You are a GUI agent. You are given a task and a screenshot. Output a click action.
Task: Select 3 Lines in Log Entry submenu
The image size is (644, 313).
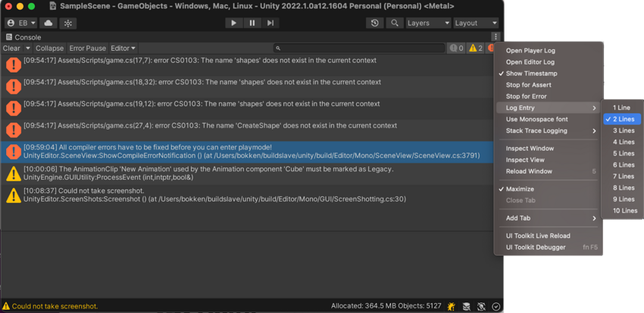point(624,130)
